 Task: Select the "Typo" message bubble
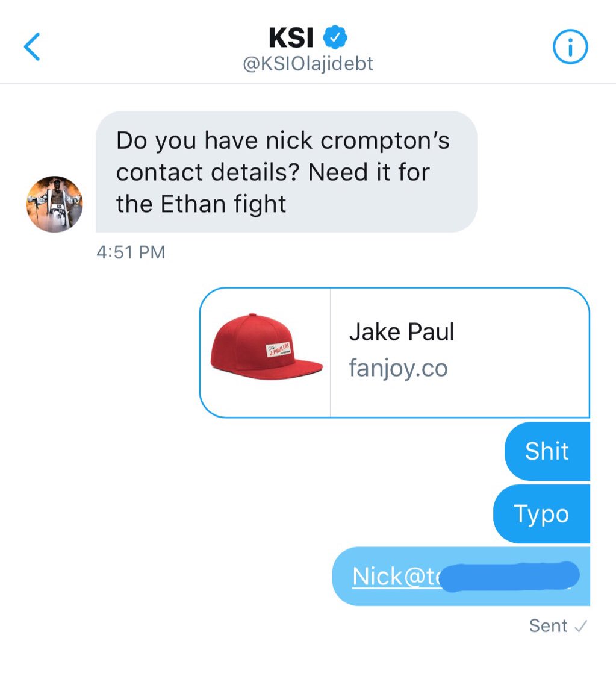(x=542, y=514)
